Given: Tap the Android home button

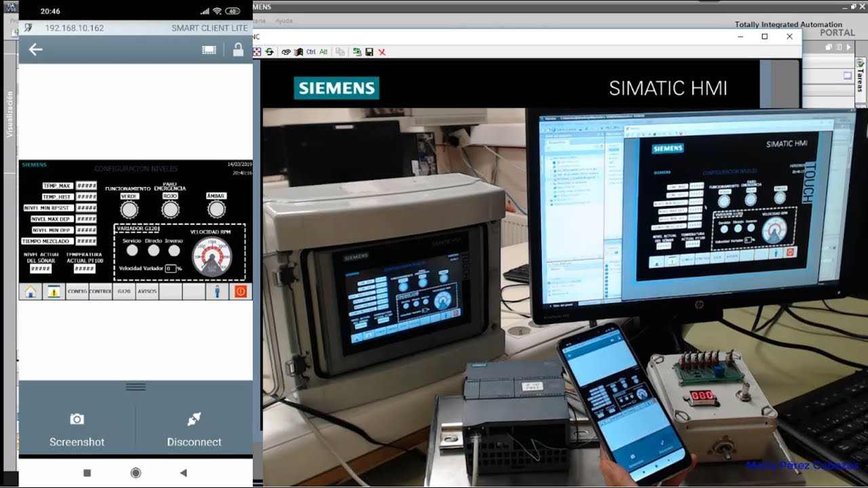Looking at the screenshot, I should [x=136, y=473].
